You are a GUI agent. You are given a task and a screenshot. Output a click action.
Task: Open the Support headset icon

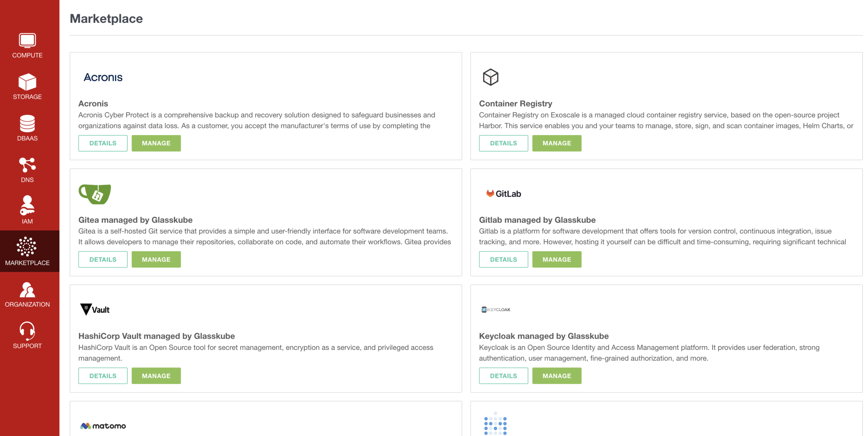27,331
